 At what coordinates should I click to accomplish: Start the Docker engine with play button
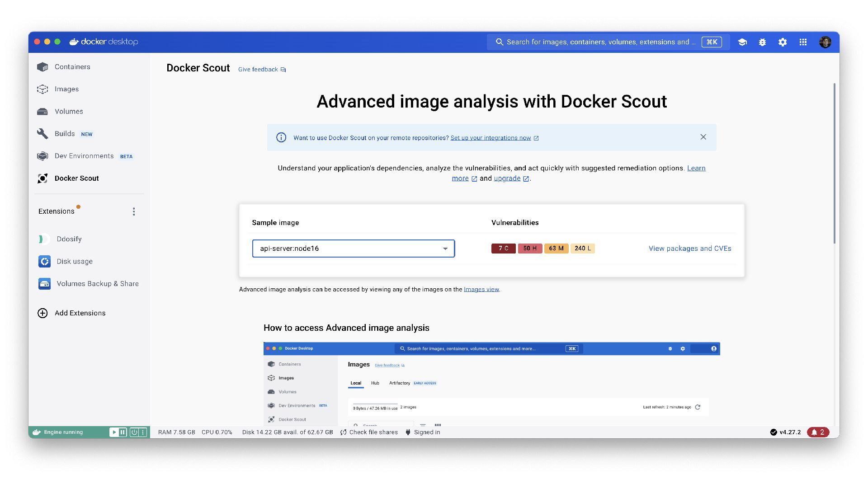(114, 432)
